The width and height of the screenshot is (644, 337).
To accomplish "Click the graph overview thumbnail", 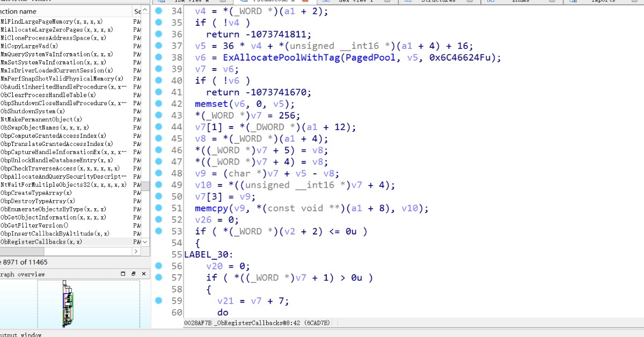I will point(68,304).
